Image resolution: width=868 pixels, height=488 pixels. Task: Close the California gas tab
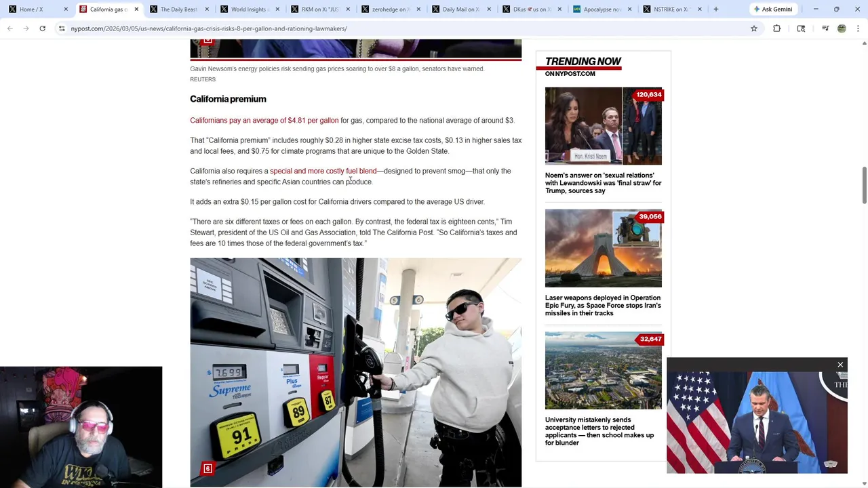pos(136,9)
